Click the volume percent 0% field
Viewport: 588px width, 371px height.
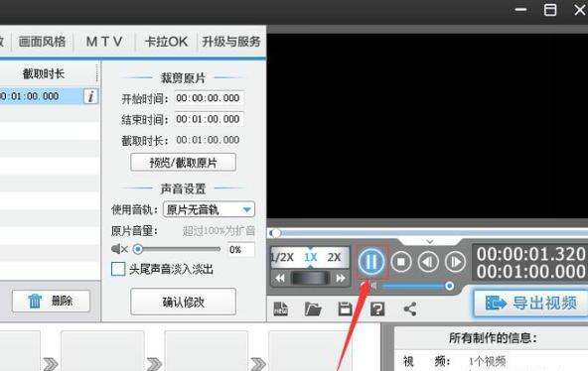point(240,249)
